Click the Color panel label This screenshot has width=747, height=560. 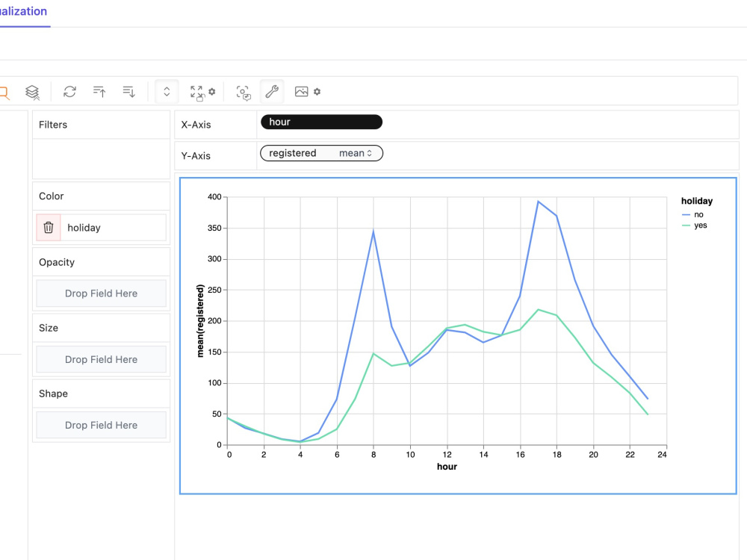[51, 196]
